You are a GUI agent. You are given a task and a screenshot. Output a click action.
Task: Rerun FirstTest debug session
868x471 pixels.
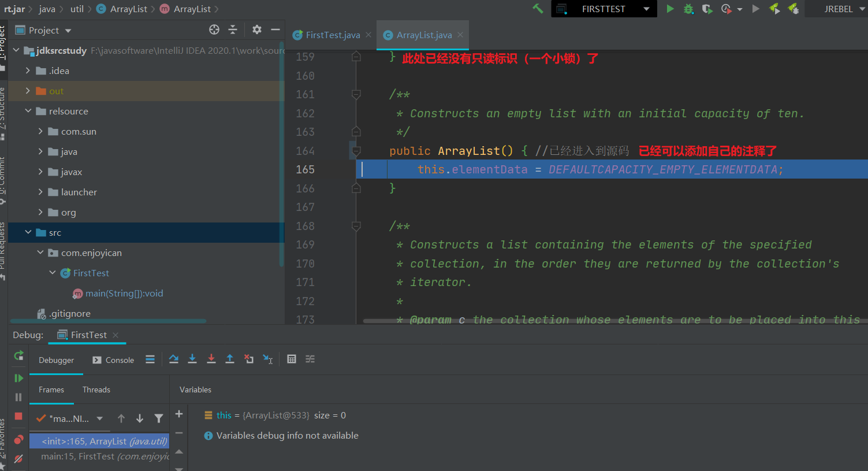pos(18,355)
